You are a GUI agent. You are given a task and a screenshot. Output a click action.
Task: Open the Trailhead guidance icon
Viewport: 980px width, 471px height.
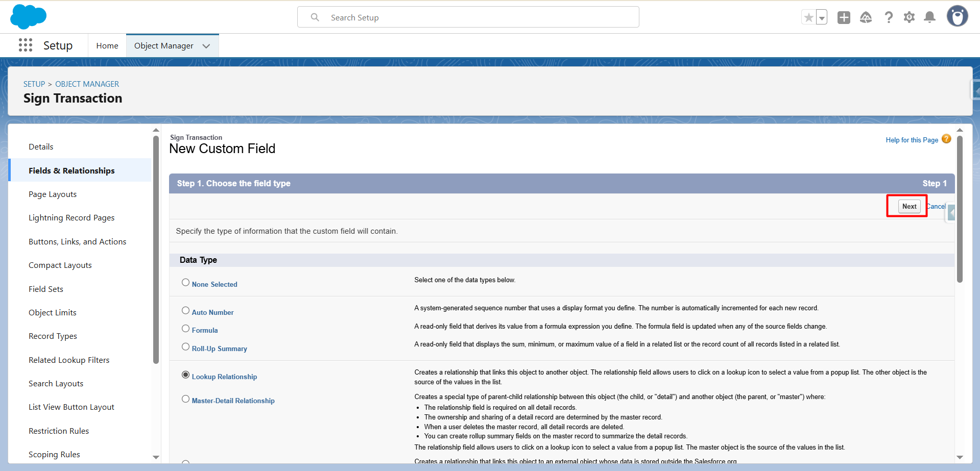click(x=866, y=18)
